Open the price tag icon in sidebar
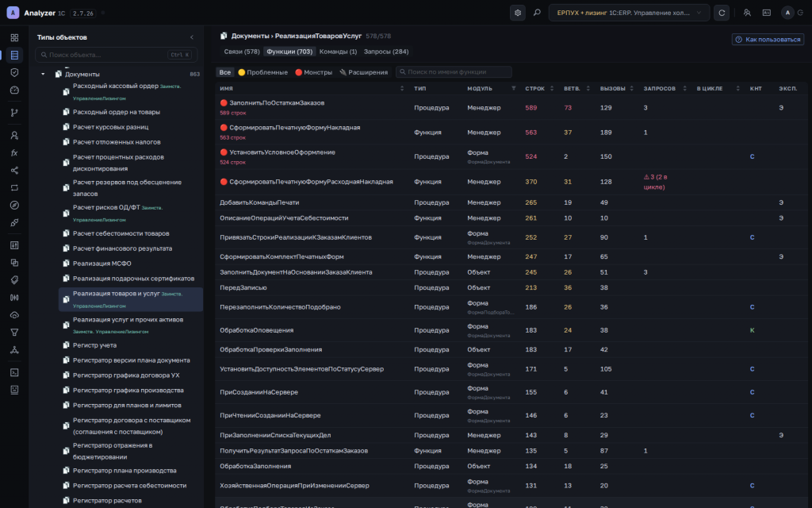Viewport: 812px width, 508px height. (14, 280)
